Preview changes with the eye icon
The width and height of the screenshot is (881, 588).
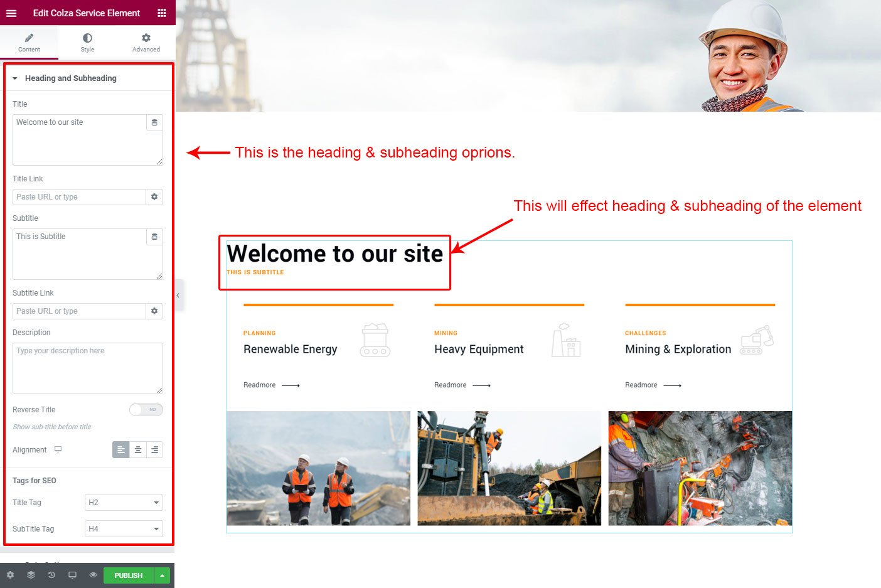click(x=93, y=575)
